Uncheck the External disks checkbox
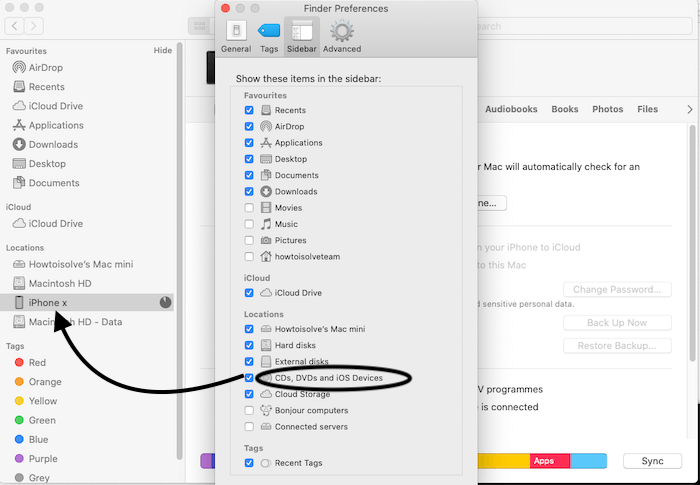The height and width of the screenshot is (485, 700). [249, 361]
